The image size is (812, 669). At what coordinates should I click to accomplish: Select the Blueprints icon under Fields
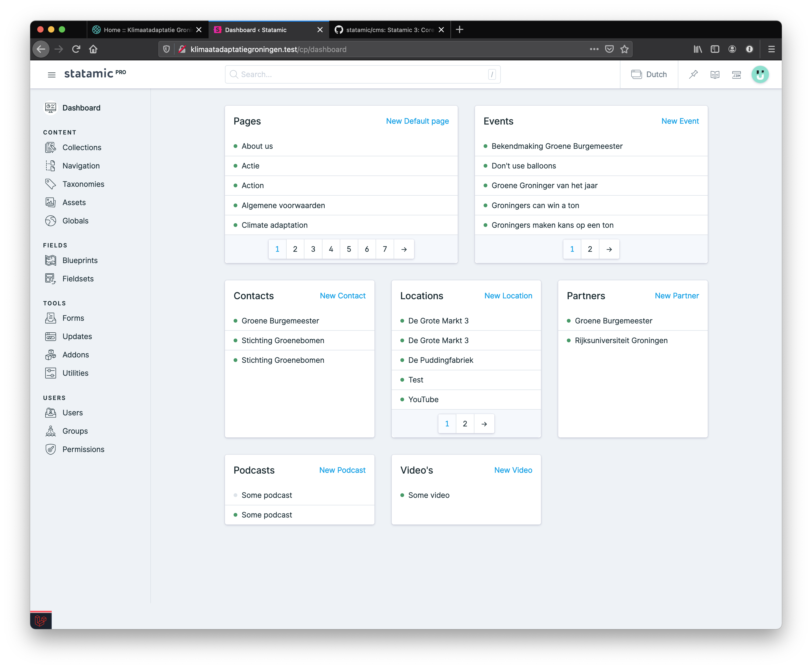point(50,260)
